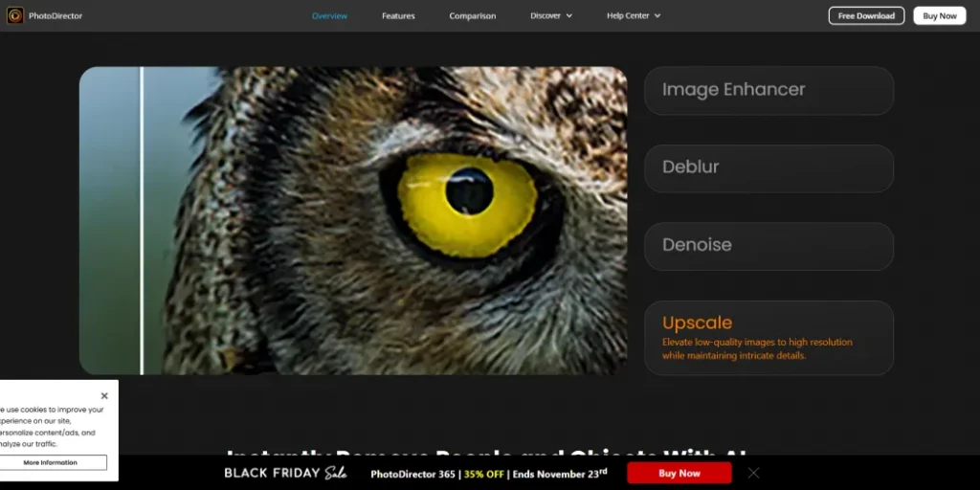
Task: Select the Upscale option
Action: [x=768, y=338]
